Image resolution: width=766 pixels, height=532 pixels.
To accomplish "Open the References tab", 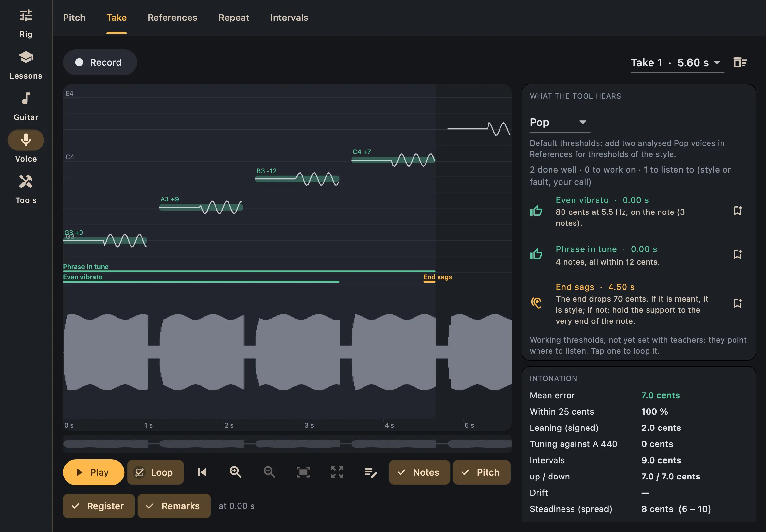I will (x=172, y=17).
